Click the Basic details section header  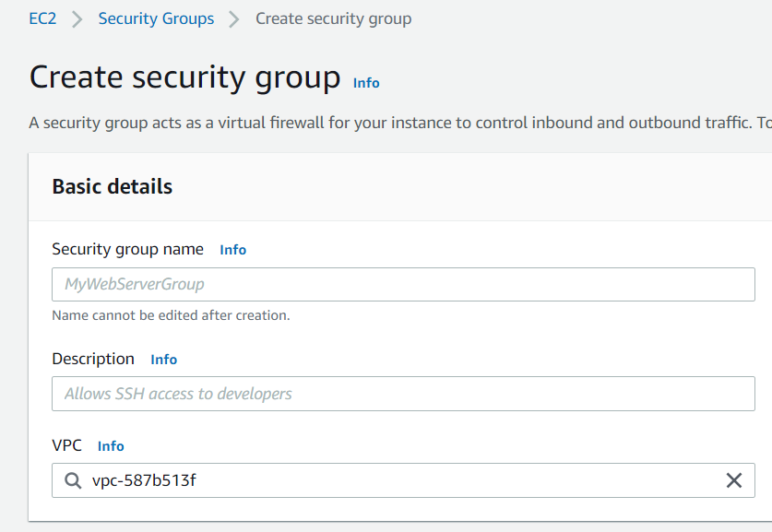(113, 186)
